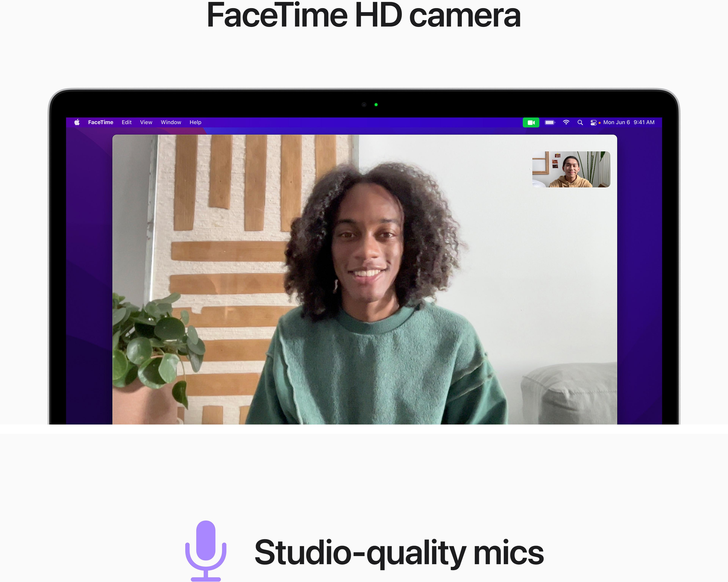Click the FaceTime HD camera heading
This screenshot has width=728, height=582.
tap(363, 16)
